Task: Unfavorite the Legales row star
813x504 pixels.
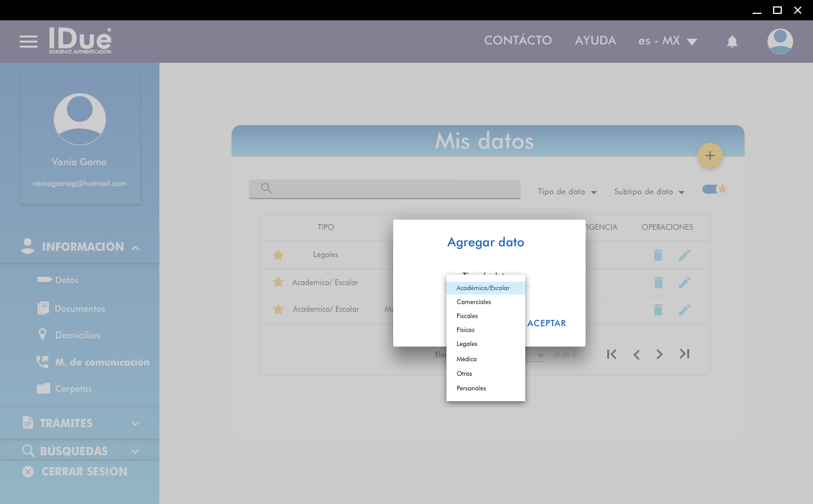Action: tap(278, 255)
